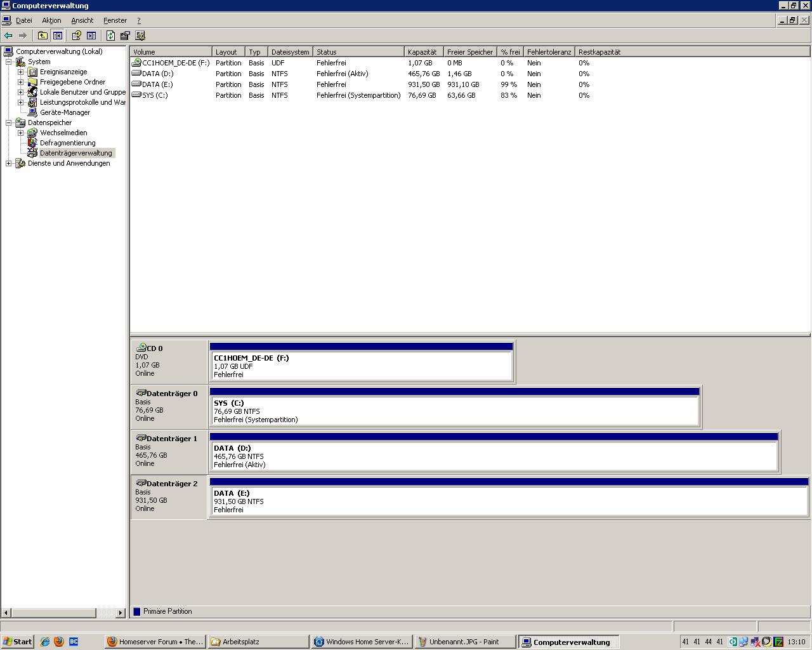
Task: Sort by the Dateisystem column header
Action: click(x=291, y=52)
